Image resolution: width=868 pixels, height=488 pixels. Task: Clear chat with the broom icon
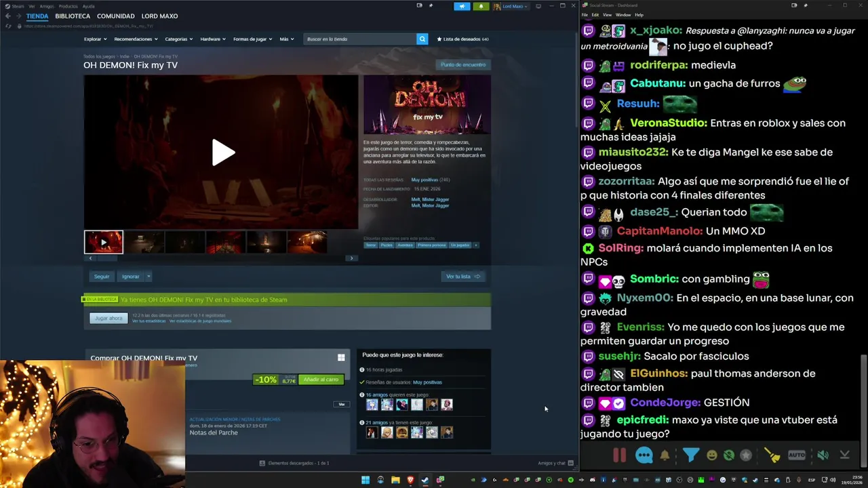point(772,455)
